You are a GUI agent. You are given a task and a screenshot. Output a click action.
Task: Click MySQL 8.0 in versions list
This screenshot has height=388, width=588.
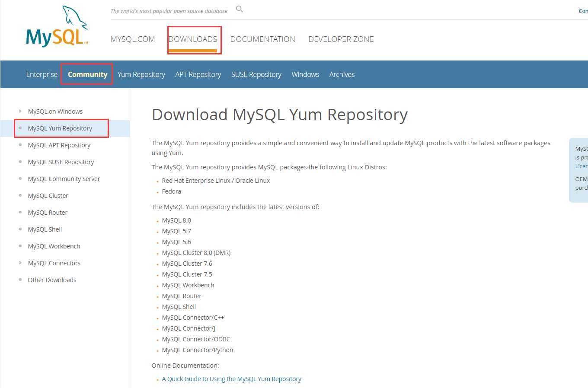coord(176,220)
